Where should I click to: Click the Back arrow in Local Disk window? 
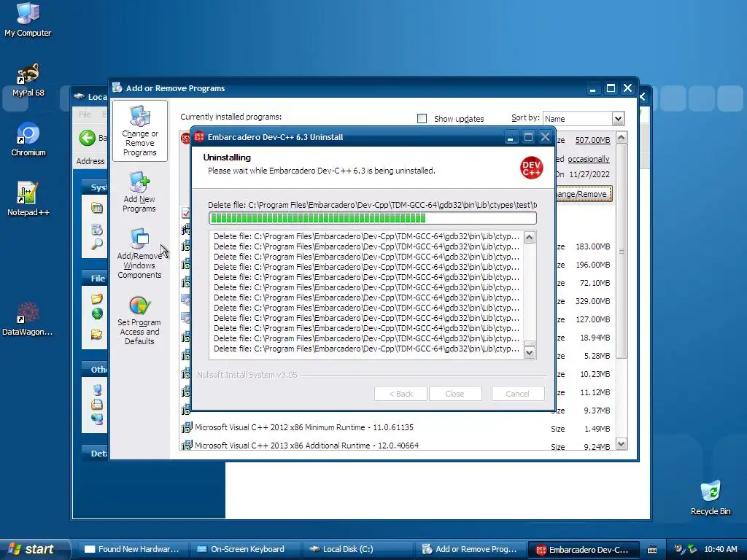pos(88,138)
